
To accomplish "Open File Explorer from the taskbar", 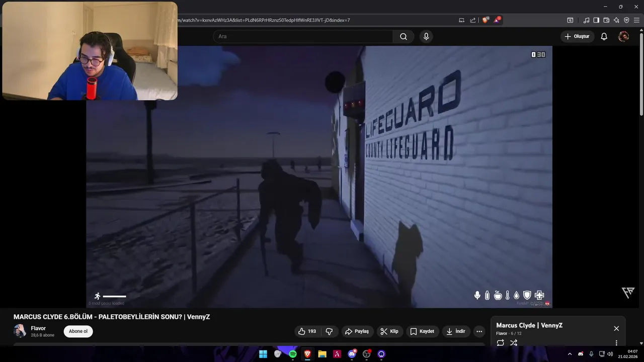I will pos(322,354).
